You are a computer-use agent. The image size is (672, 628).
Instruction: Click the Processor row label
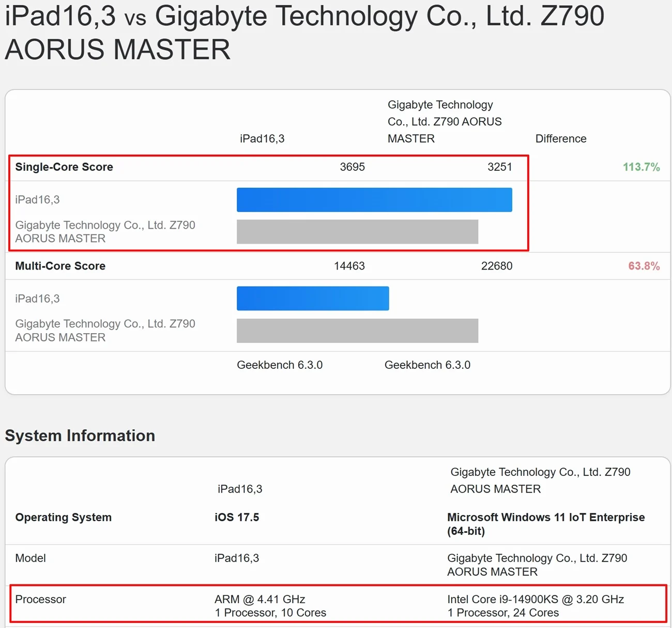click(x=41, y=599)
